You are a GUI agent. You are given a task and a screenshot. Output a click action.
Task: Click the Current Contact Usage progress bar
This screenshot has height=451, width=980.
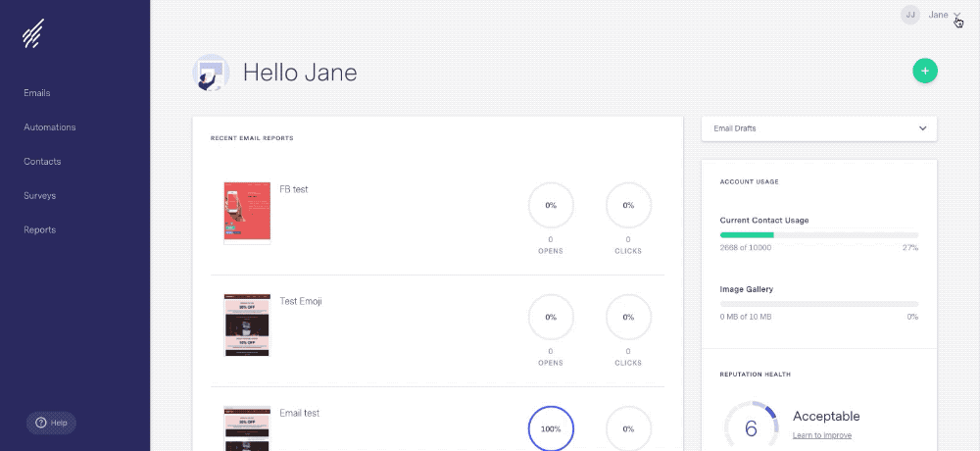[x=818, y=235]
